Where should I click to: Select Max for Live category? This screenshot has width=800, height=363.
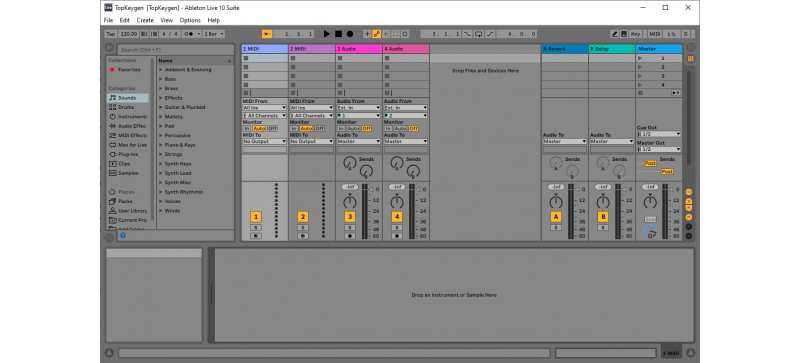tap(128, 145)
